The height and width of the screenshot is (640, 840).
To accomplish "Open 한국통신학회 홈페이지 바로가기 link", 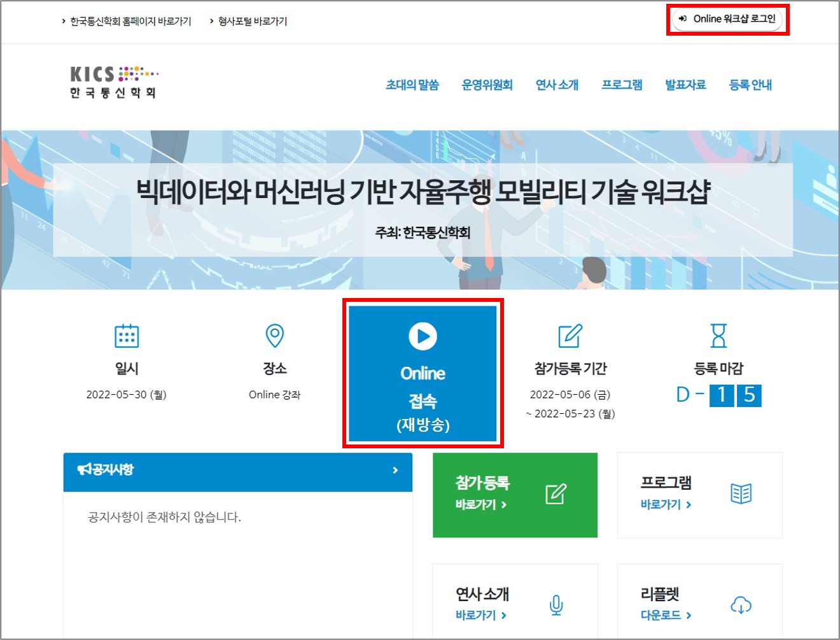I will 130,21.
